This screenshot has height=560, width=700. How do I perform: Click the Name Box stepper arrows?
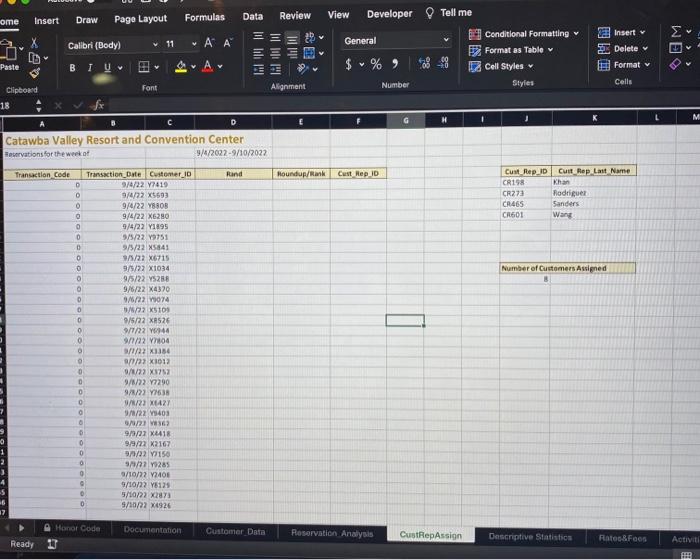[39, 105]
